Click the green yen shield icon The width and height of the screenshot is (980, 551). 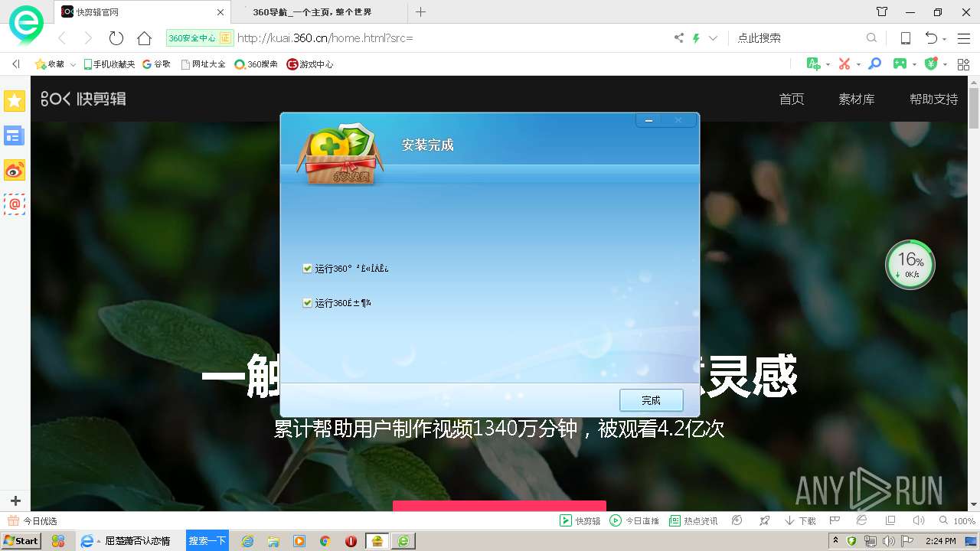click(x=931, y=64)
